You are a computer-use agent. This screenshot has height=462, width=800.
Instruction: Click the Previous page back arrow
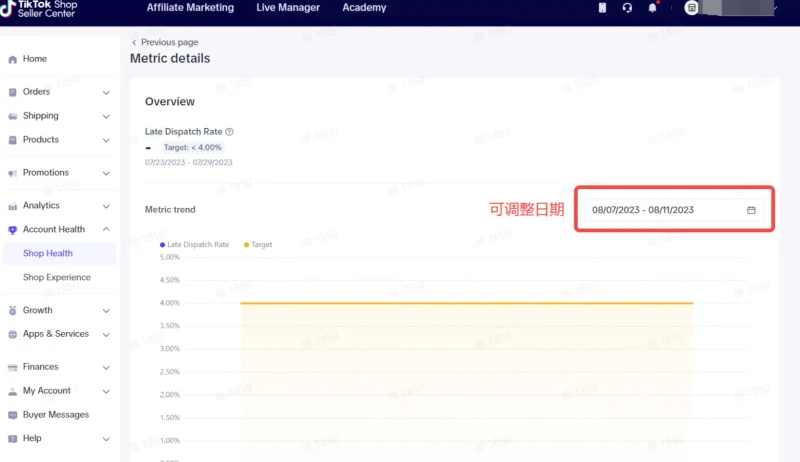(x=134, y=42)
